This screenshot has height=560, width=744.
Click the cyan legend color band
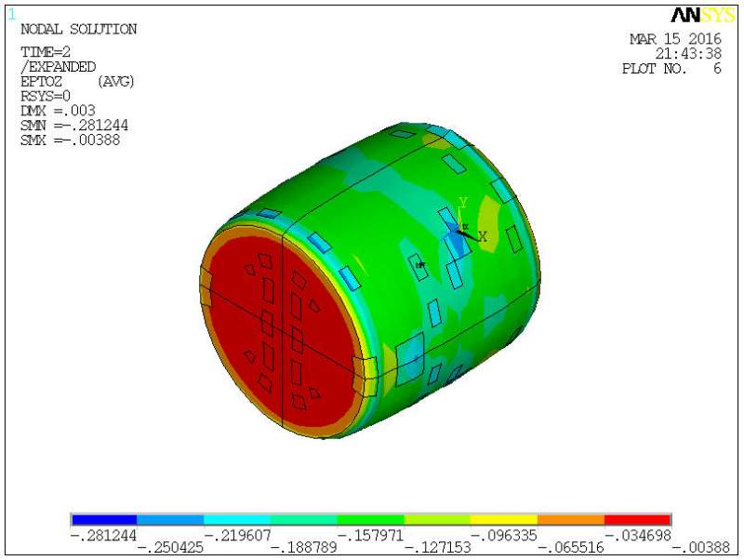237,520
